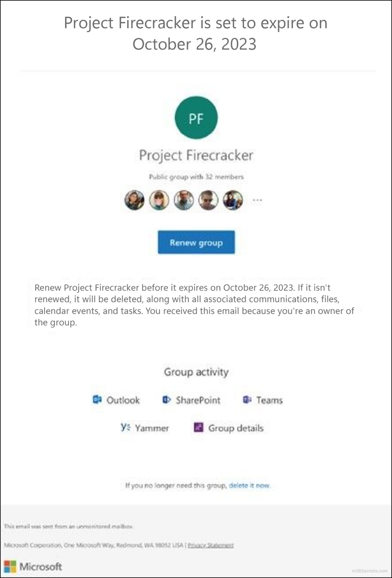Select the sunglasses-wearing member avatar

[x=208, y=200]
